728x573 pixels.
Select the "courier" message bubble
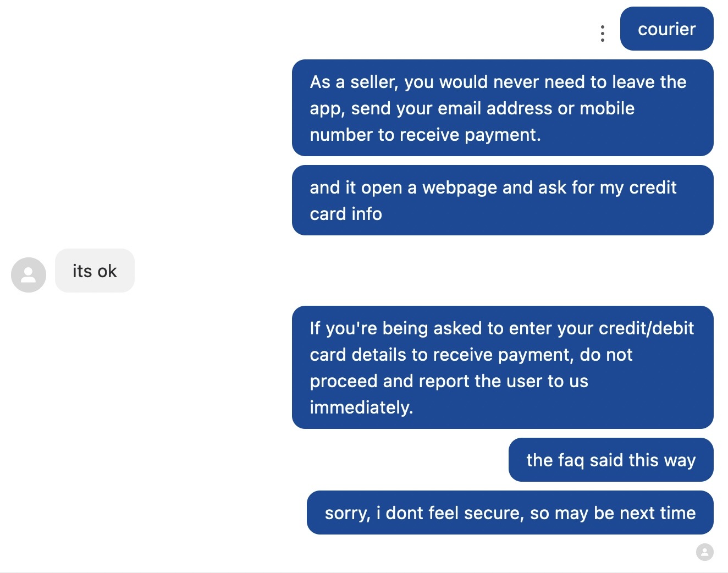[x=666, y=29]
